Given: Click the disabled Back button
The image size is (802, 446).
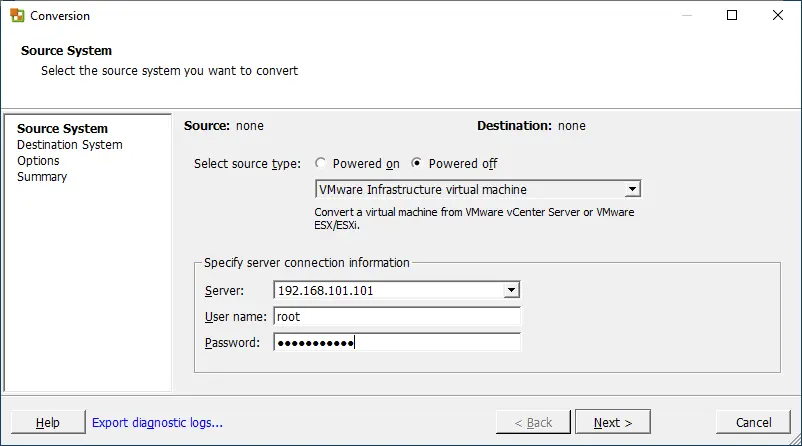Looking at the screenshot, I should pos(533,422).
